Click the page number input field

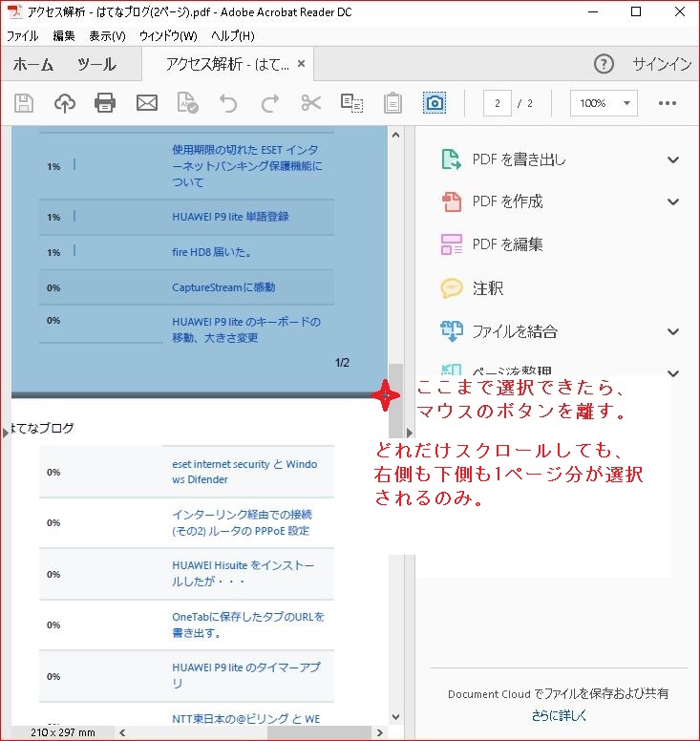click(x=497, y=103)
